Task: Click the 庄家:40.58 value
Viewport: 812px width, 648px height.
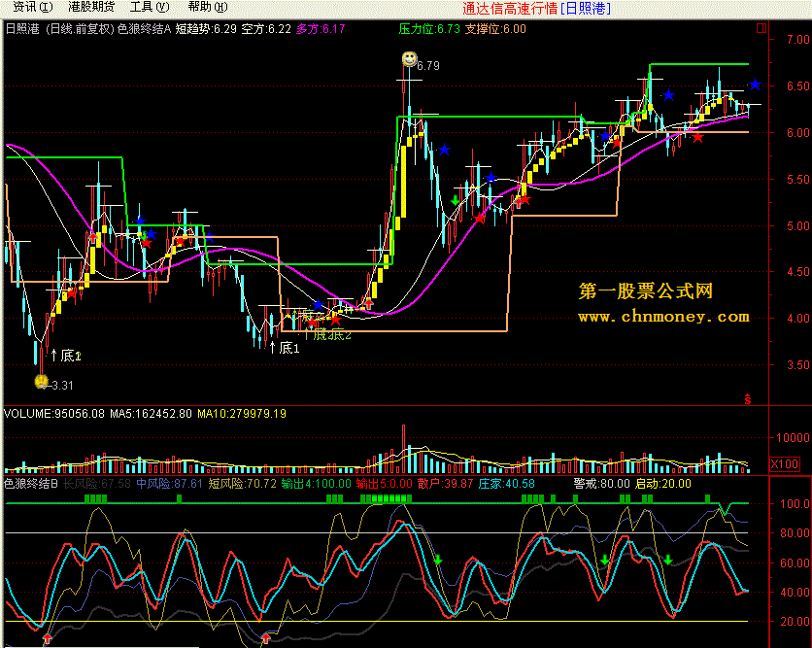Action: [x=506, y=484]
